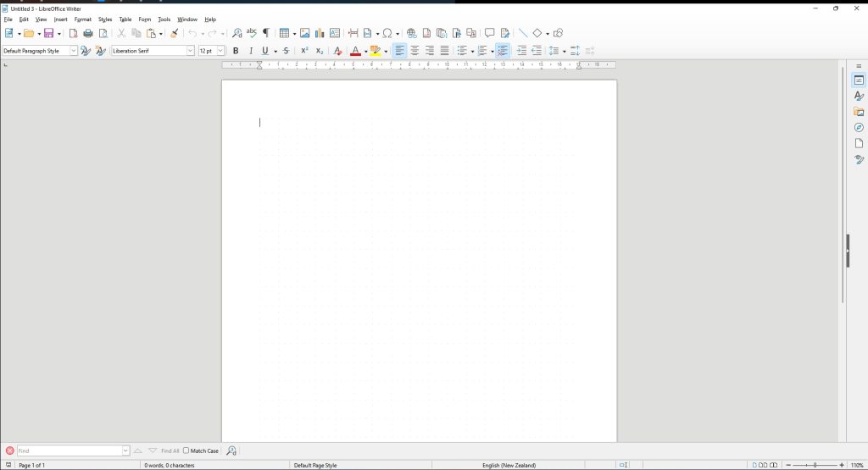Click the Print document icon
868x470 pixels.
[87, 33]
